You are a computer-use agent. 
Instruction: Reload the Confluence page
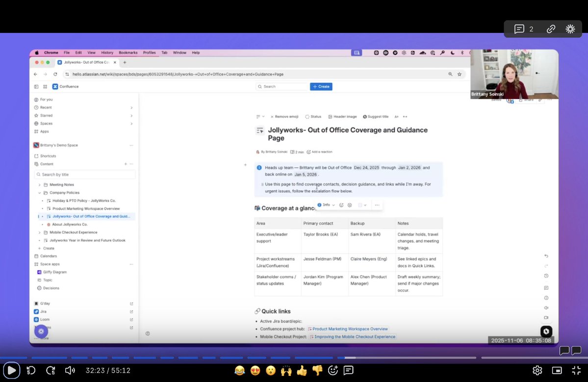(55, 74)
